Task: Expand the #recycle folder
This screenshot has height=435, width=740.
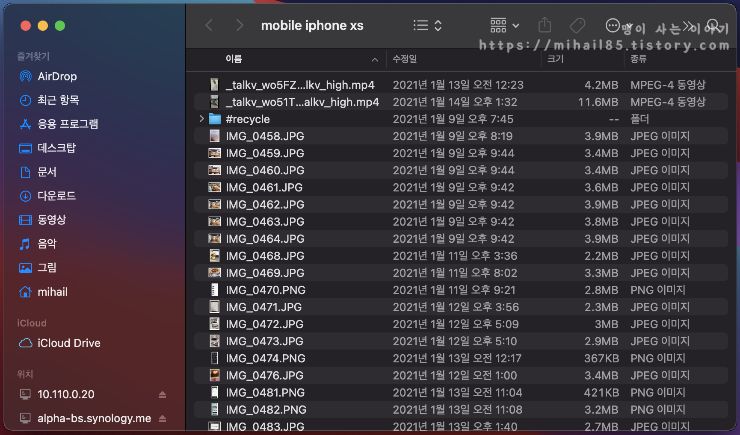Action: 202,119
